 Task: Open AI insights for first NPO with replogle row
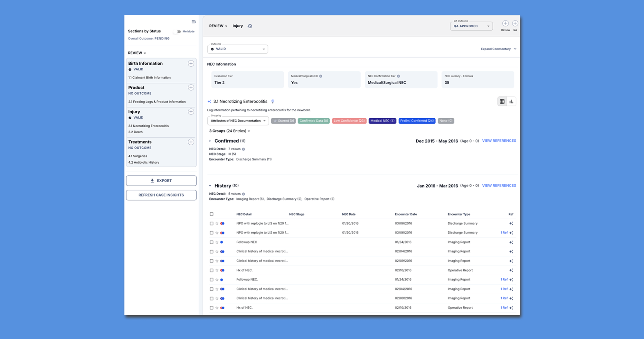pyautogui.click(x=511, y=224)
